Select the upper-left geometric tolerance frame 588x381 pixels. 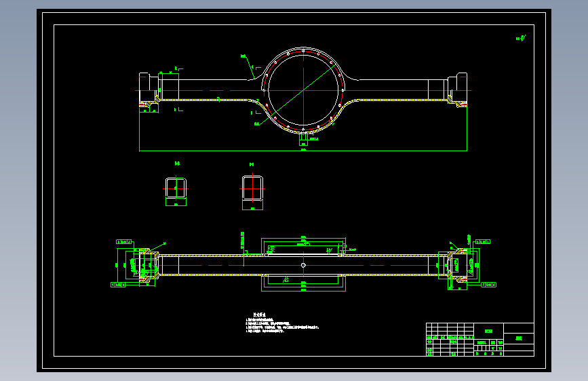pos(124,242)
